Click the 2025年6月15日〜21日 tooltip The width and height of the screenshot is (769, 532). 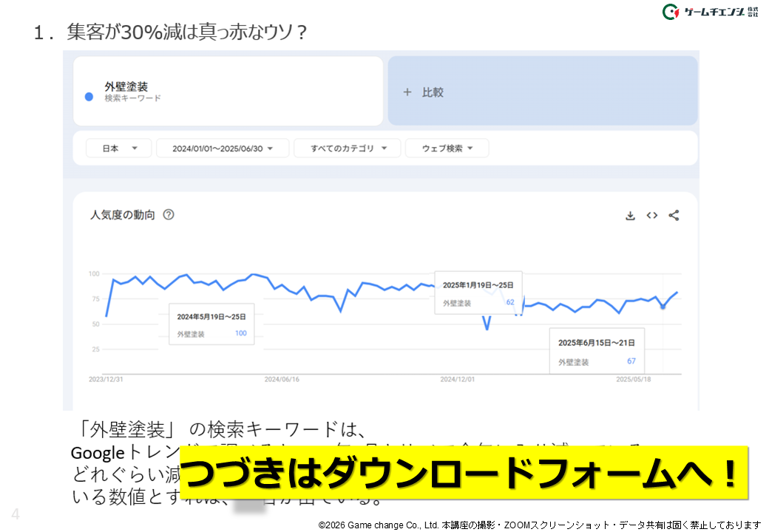click(597, 351)
